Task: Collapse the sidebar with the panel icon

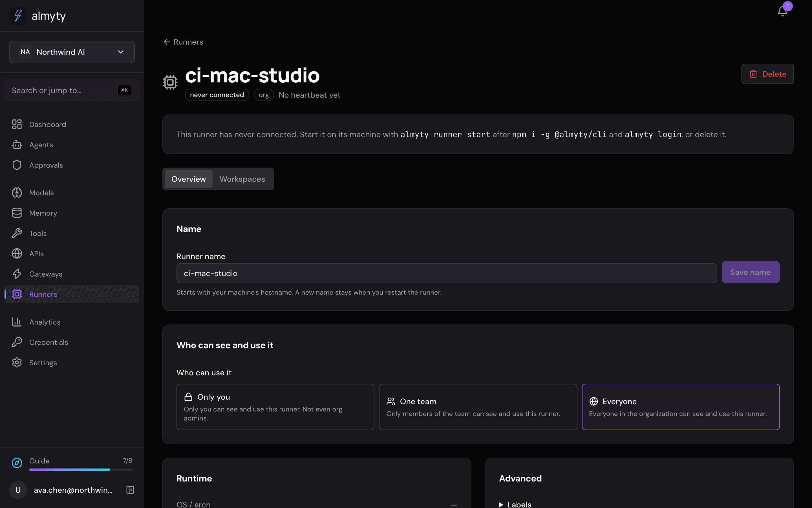Action: point(130,490)
